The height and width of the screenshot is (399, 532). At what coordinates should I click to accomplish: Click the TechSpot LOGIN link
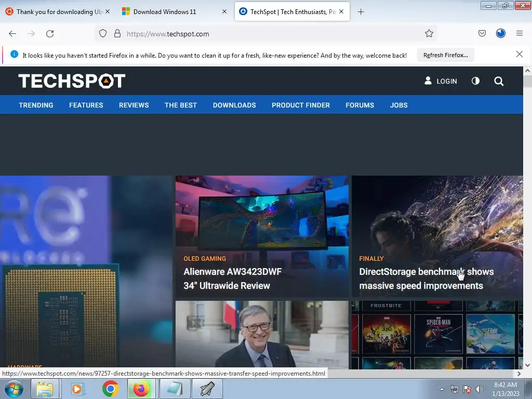(x=441, y=81)
